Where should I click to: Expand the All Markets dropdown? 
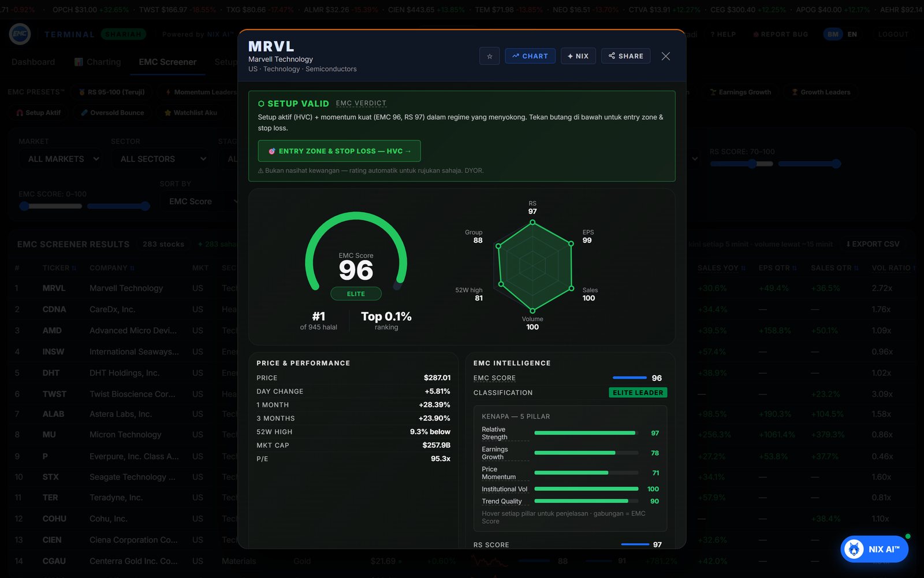[60, 159]
